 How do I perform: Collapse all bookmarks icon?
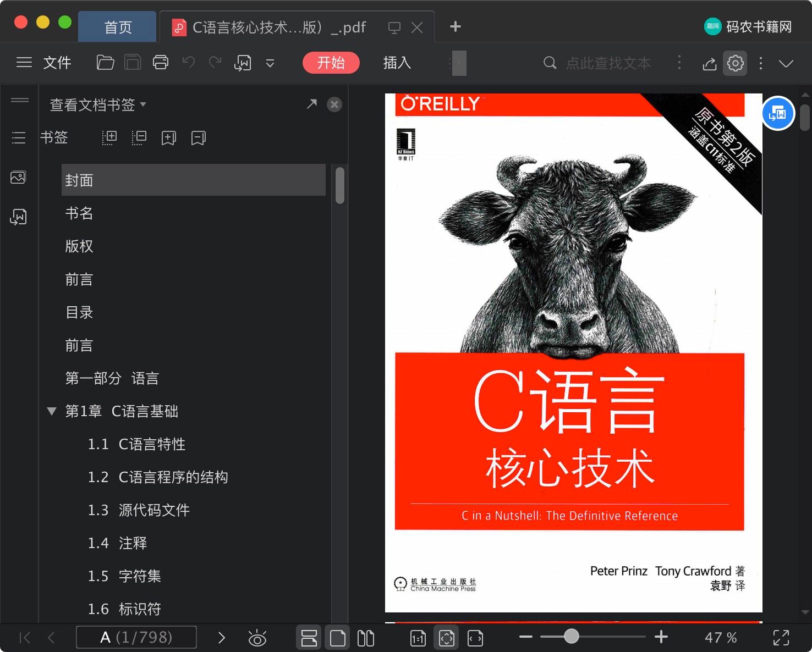click(139, 137)
